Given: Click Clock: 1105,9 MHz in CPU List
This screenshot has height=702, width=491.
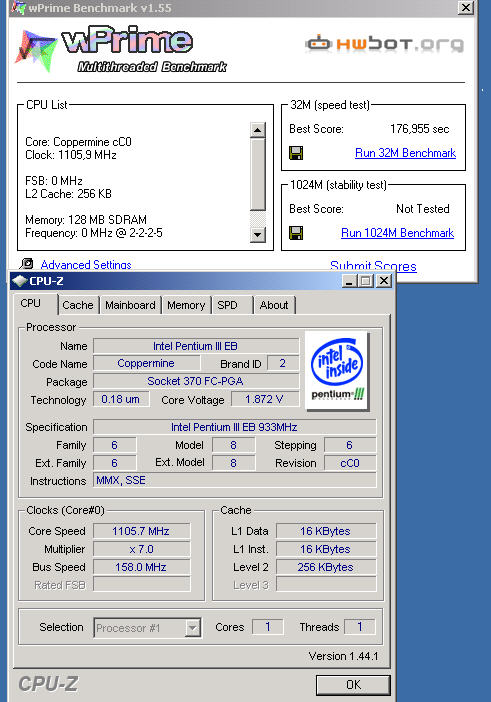Looking at the screenshot, I should (x=71, y=155).
